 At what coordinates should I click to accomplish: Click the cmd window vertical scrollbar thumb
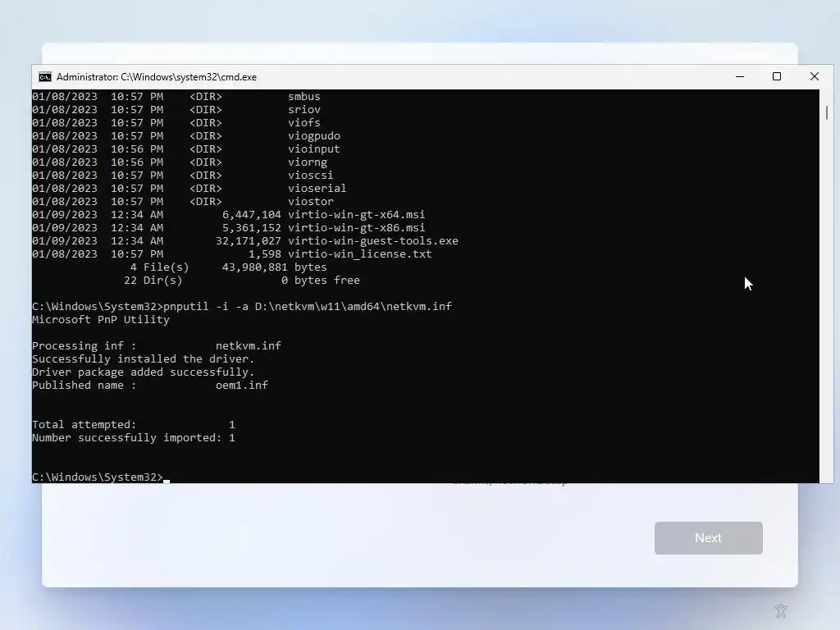tap(827, 112)
